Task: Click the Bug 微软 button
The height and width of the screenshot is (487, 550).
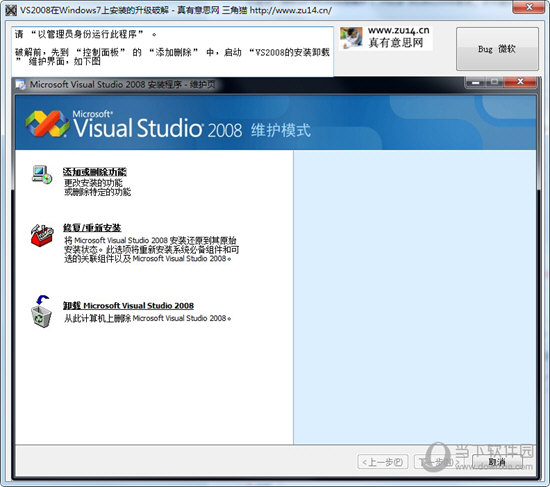Action: (497, 49)
